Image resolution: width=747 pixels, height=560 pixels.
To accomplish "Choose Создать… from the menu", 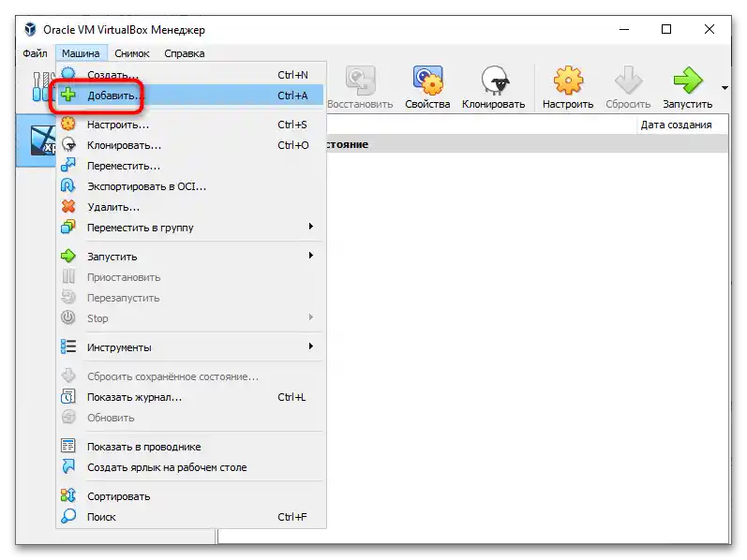I will pos(190,75).
